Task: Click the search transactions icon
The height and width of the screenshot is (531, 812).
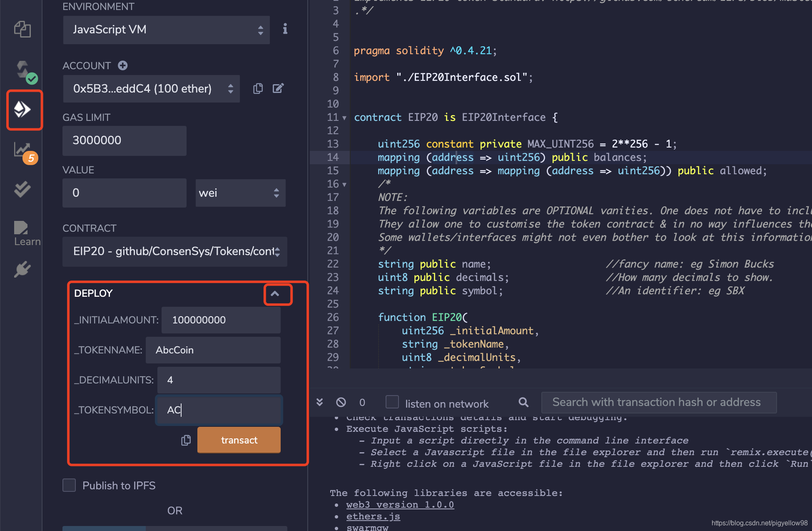Action: 523,403
